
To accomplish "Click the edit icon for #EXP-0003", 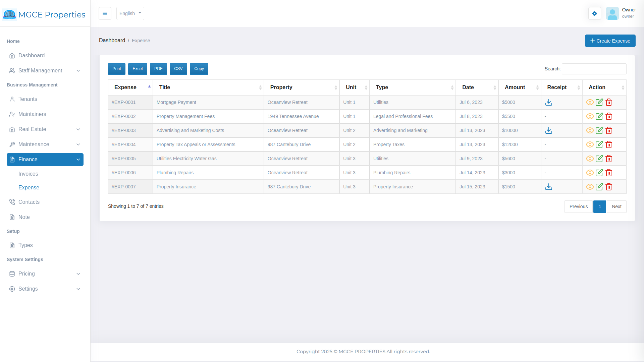I will pyautogui.click(x=599, y=130).
